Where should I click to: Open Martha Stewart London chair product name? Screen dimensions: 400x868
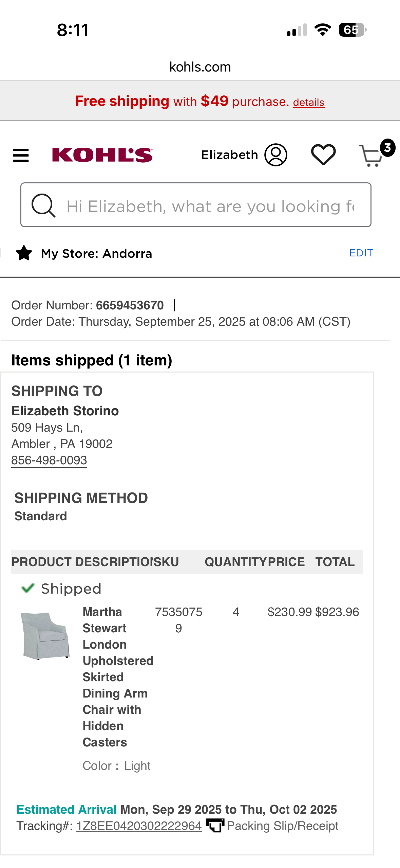117,677
